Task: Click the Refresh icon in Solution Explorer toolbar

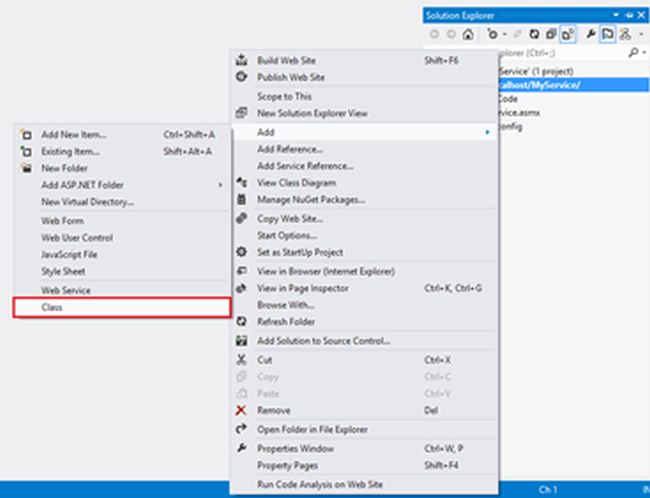Action: tap(534, 34)
